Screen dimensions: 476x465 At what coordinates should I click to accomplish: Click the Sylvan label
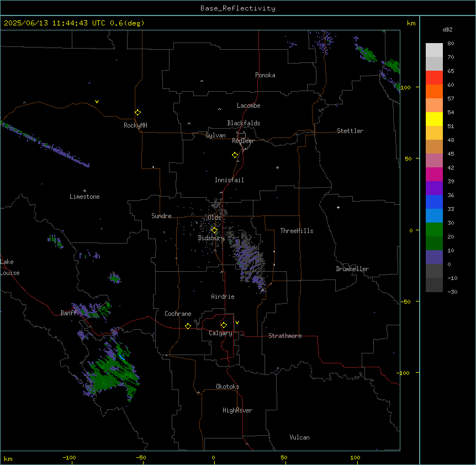(x=215, y=135)
